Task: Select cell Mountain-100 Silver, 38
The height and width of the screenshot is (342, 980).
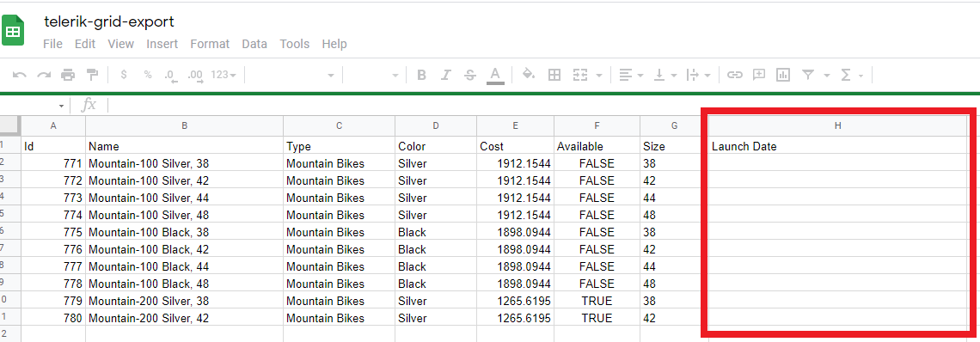Action: pos(184,163)
